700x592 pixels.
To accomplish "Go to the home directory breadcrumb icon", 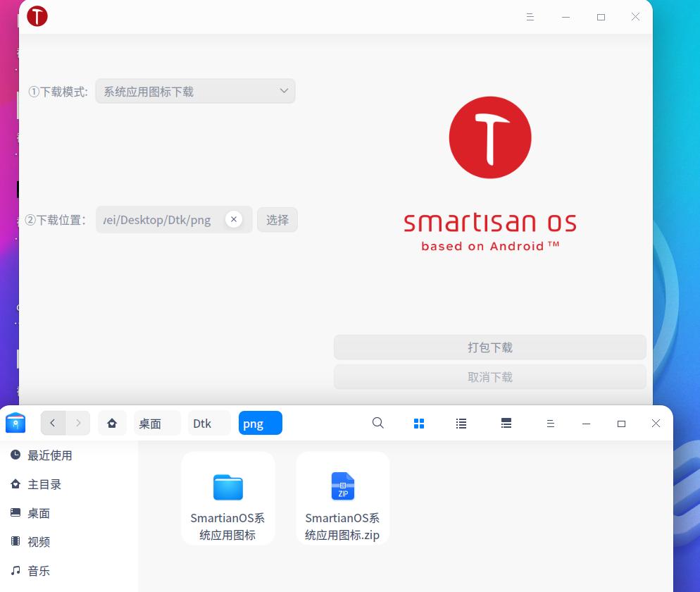I will click(x=112, y=423).
